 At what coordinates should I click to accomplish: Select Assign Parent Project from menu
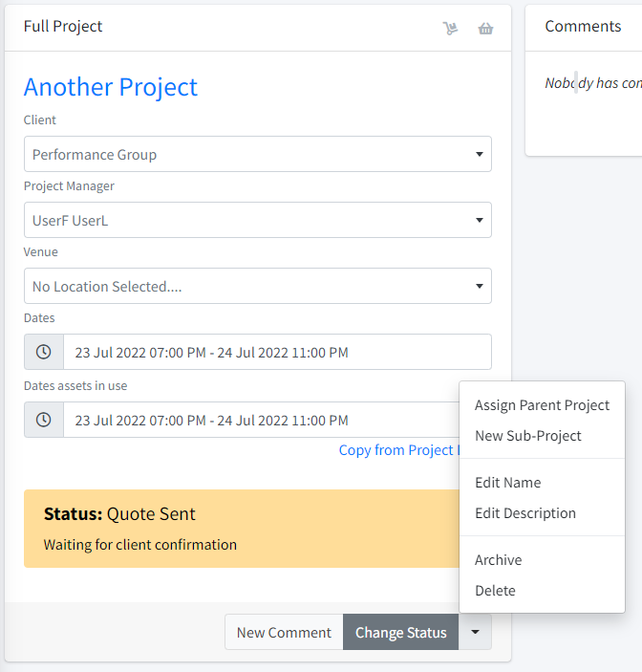[x=542, y=405]
